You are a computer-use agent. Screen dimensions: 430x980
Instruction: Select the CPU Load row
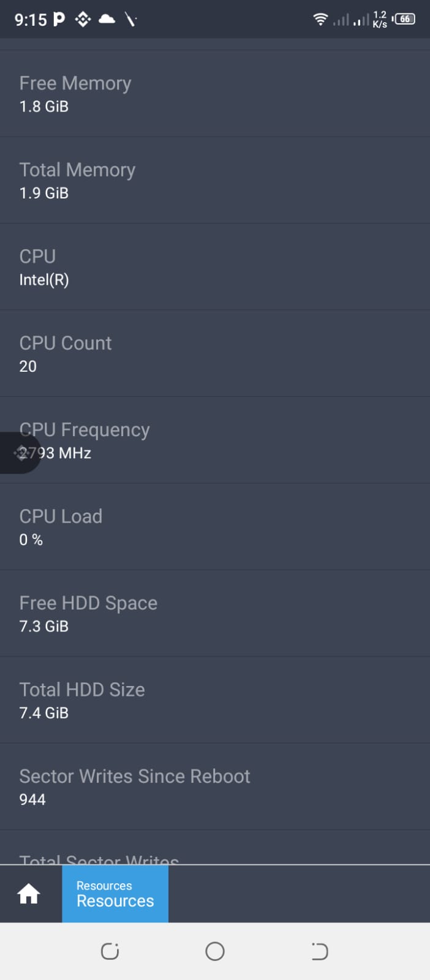[x=215, y=527]
